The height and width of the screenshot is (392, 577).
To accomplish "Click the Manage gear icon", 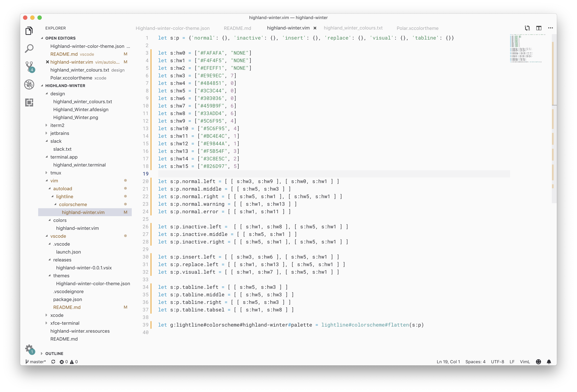I will click(x=29, y=349).
